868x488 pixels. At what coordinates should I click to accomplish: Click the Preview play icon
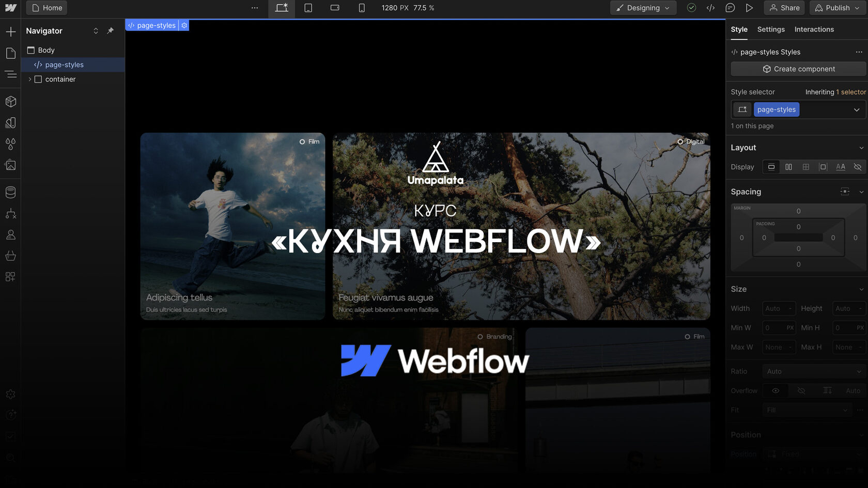tap(749, 8)
